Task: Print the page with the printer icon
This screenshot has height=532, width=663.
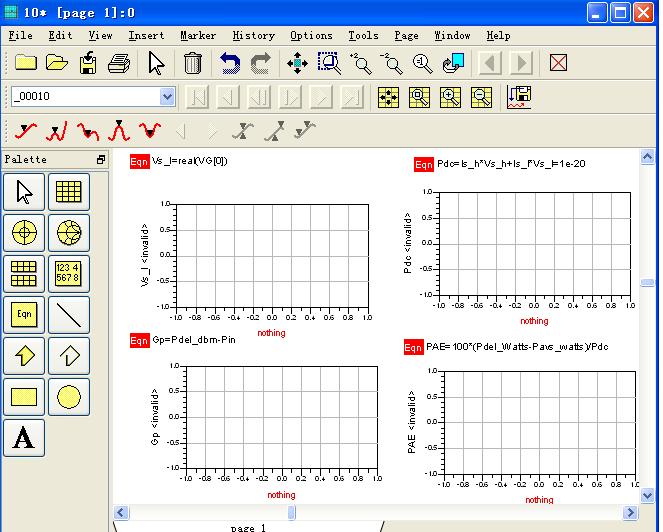Action: (x=119, y=63)
